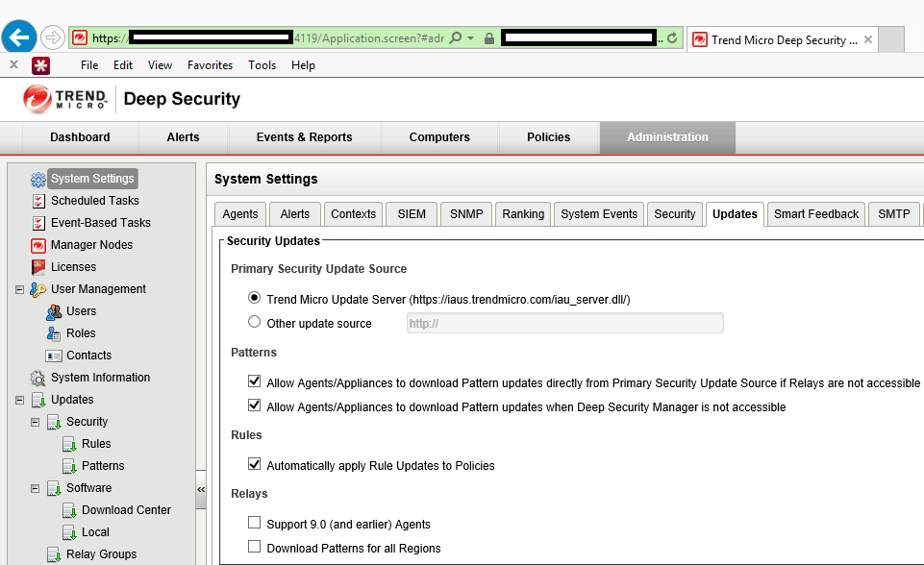Open the address bar dropdown arrow
Image resolution: width=924 pixels, height=565 pixels.
click(x=470, y=38)
